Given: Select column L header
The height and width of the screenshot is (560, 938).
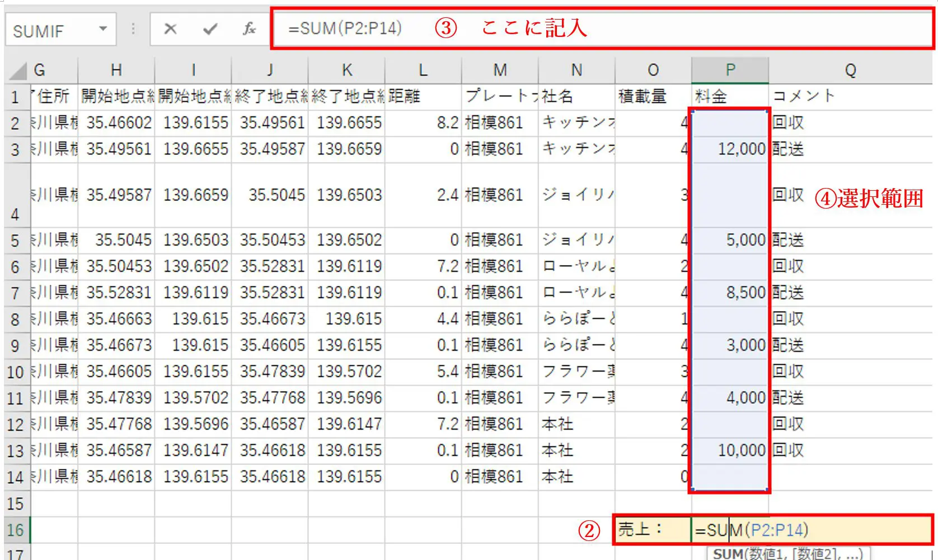Looking at the screenshot, I should click(x=423, y=70).
